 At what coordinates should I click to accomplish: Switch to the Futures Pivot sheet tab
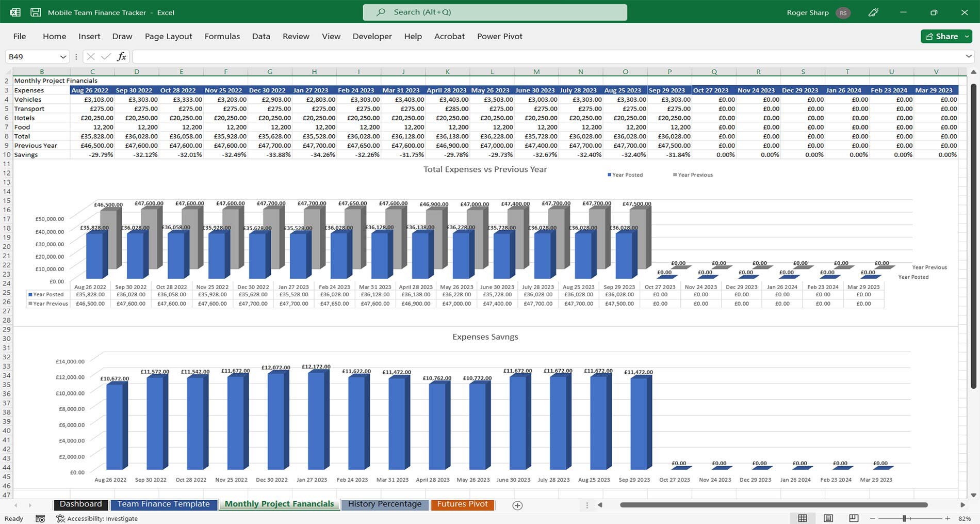[x=462, y=504]
